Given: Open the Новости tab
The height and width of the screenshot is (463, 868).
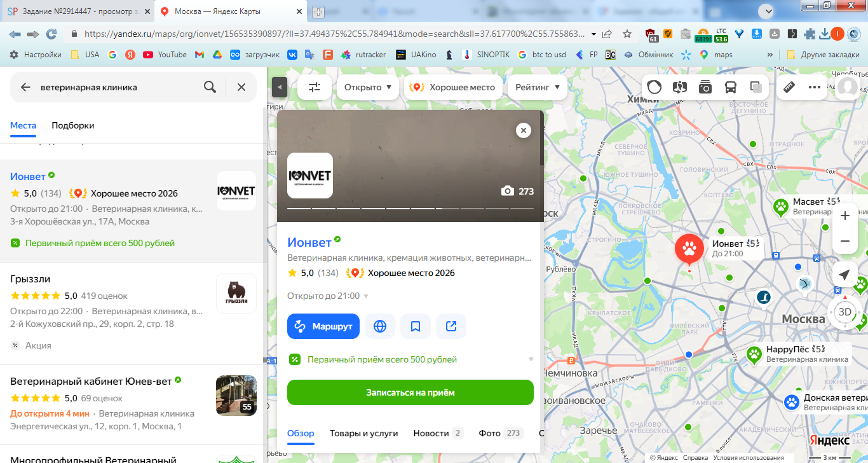Looking at the screenshot, I should point(438,433).
